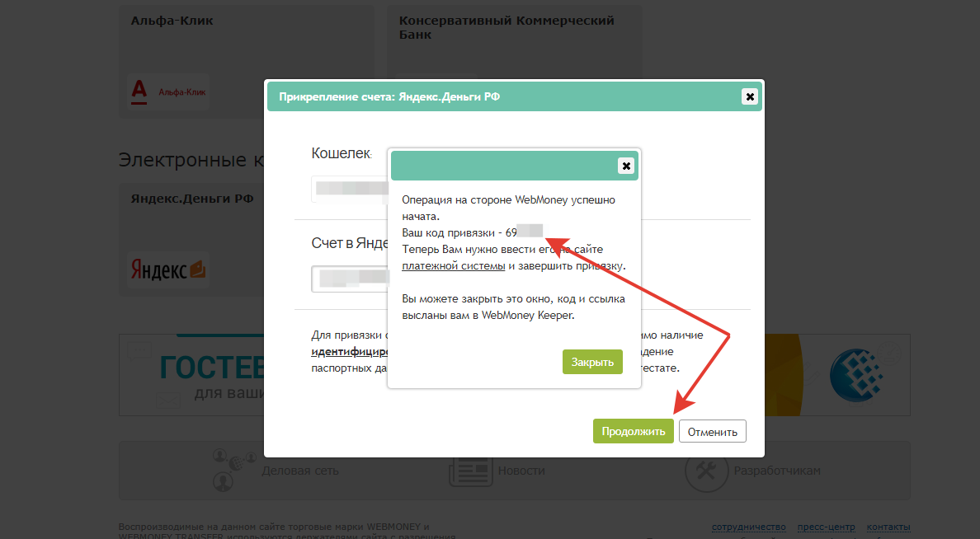Follow the bold 'идентифициро…' link in the outer dialog
The image size is (980, 539).
click(x=350, y=352)
